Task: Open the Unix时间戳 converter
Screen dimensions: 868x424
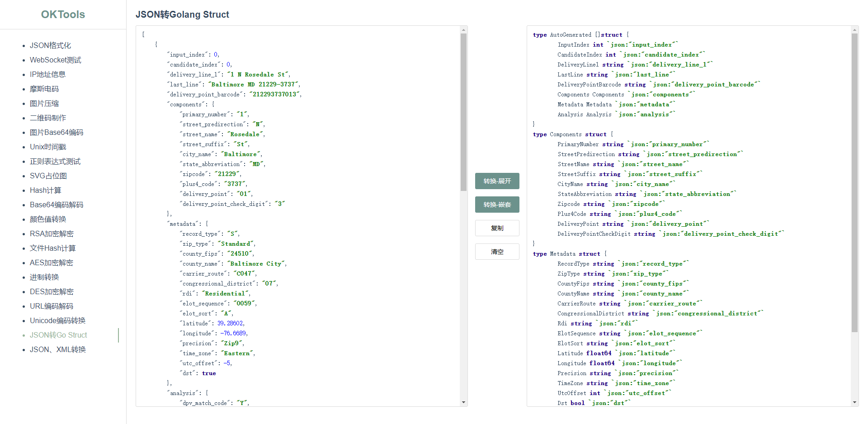Action: [x=48, y=147]
